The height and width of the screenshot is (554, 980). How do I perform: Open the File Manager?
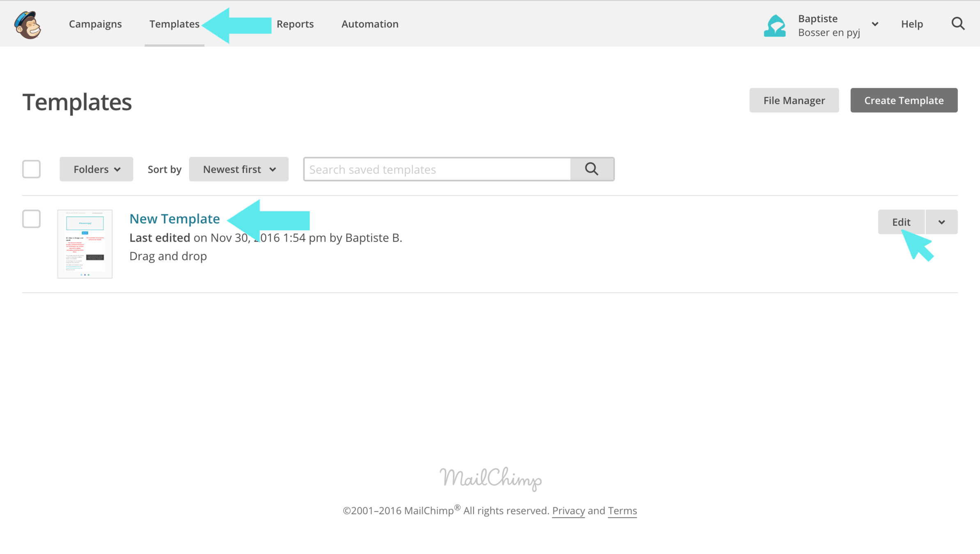[794, 100]
